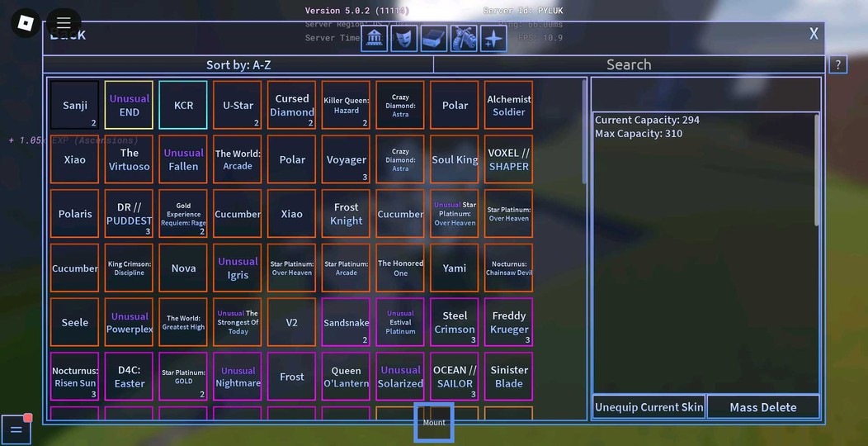Open the storage box icon tab

pos(434,39)
